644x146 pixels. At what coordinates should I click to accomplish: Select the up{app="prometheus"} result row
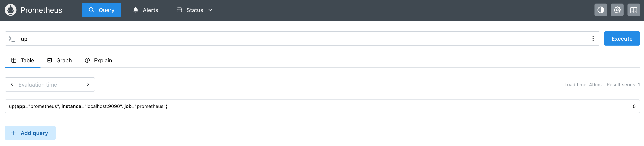coord(322,106)
